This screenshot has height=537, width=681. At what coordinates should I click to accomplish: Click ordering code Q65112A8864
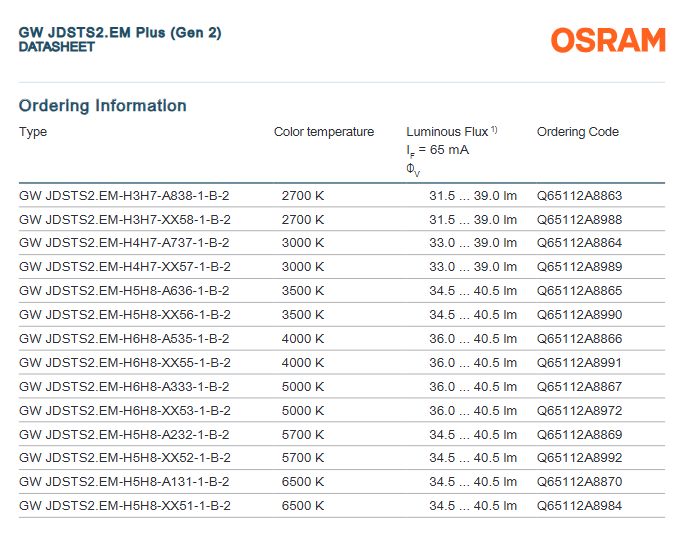tap(579, 242)
